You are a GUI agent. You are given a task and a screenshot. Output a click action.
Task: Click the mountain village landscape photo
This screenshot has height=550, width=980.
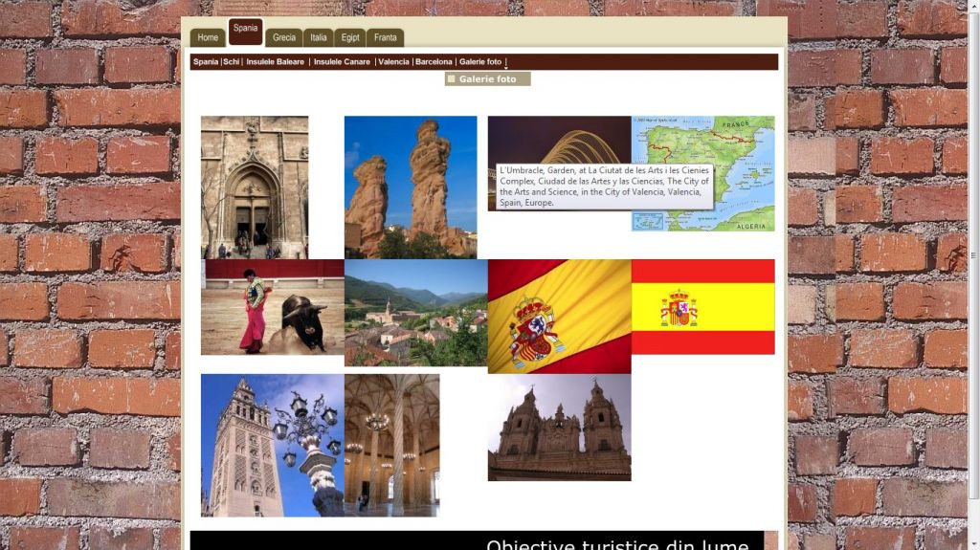tap(416, 313)
